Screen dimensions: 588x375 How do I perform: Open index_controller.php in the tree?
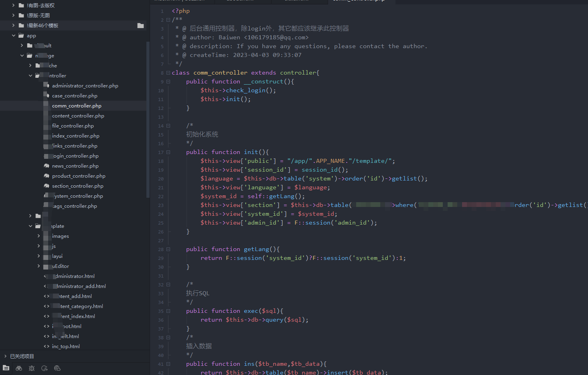76,136
